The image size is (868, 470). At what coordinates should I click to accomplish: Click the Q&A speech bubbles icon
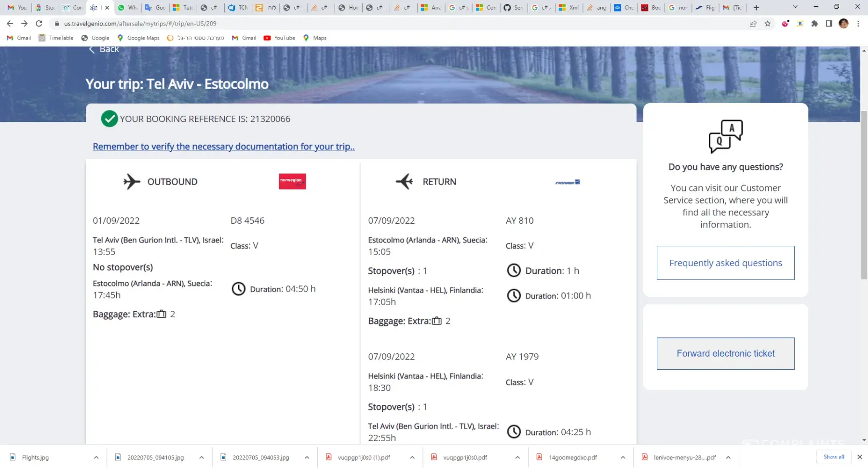(725, 136)
